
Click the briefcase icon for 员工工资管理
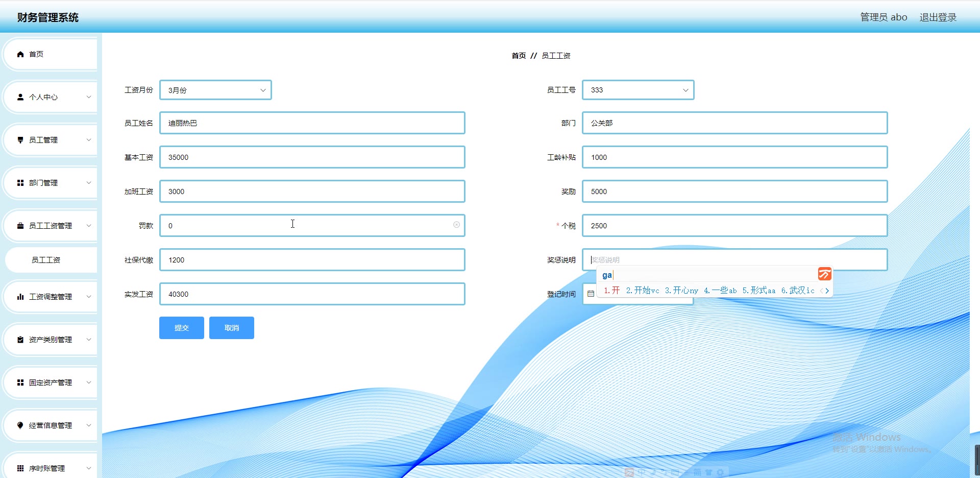point(20,226)
